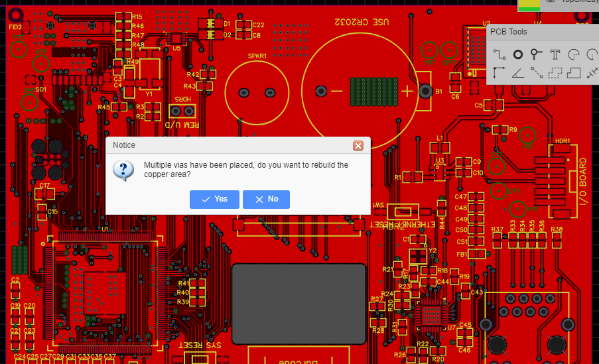The height and width of the screenshot is (364, 599).
Task: Select the FID2 fiducial label
Action: pyautogui.click(x=15, y=27)
